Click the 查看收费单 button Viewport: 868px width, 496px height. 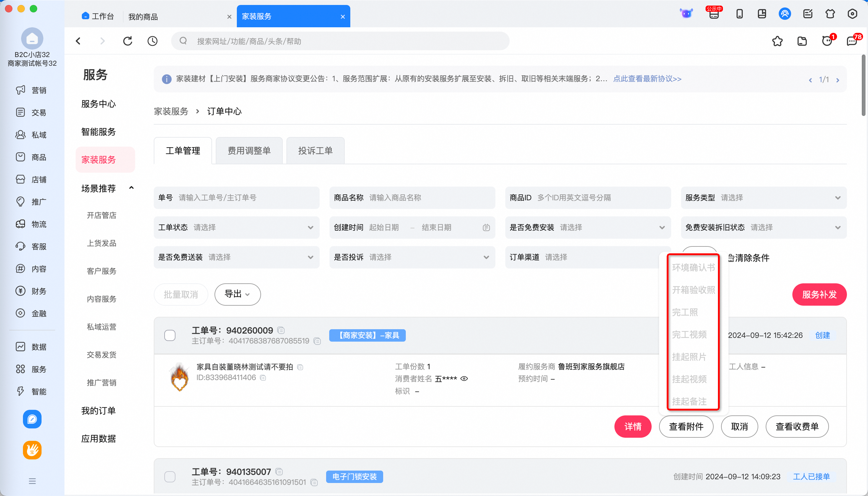[797, 426]
